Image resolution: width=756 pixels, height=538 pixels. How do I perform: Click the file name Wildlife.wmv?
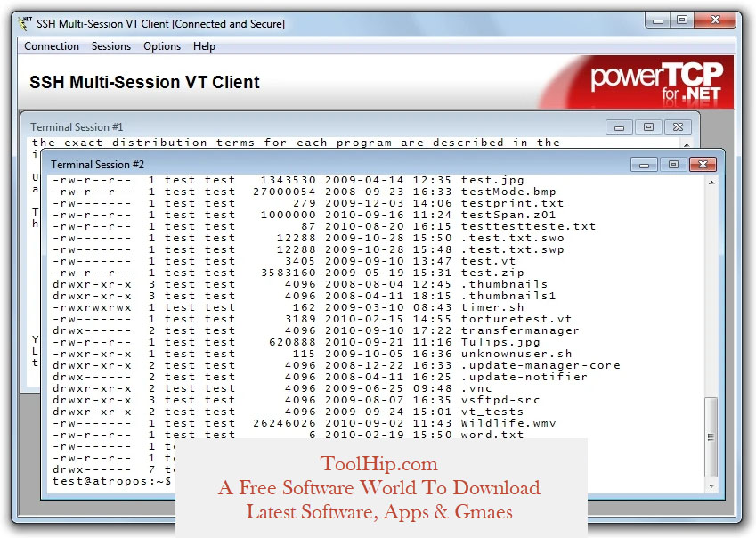click(x=508, y=423)
